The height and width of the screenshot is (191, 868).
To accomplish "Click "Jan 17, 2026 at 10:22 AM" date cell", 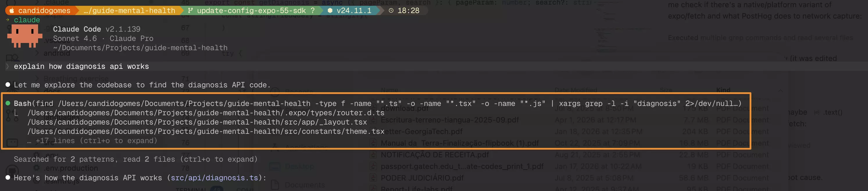I will click(598, 166).
